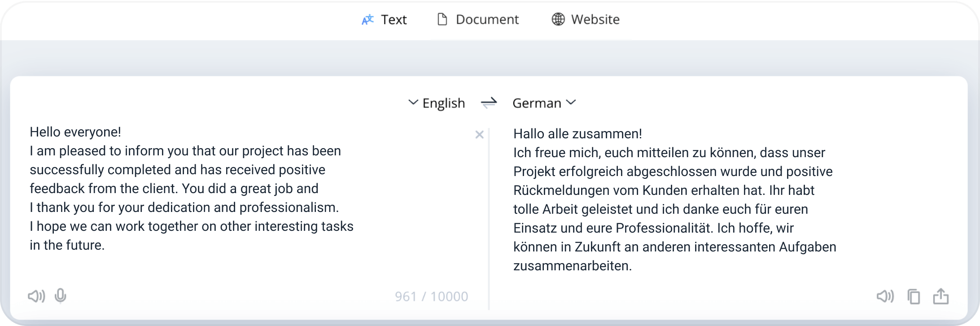Listen to the English source text

[36, 296]
